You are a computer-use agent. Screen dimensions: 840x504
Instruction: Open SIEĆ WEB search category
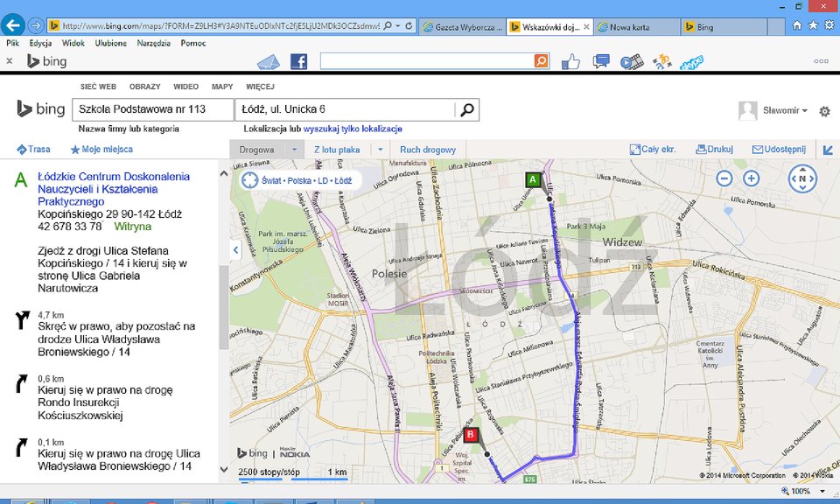[98, 87]
